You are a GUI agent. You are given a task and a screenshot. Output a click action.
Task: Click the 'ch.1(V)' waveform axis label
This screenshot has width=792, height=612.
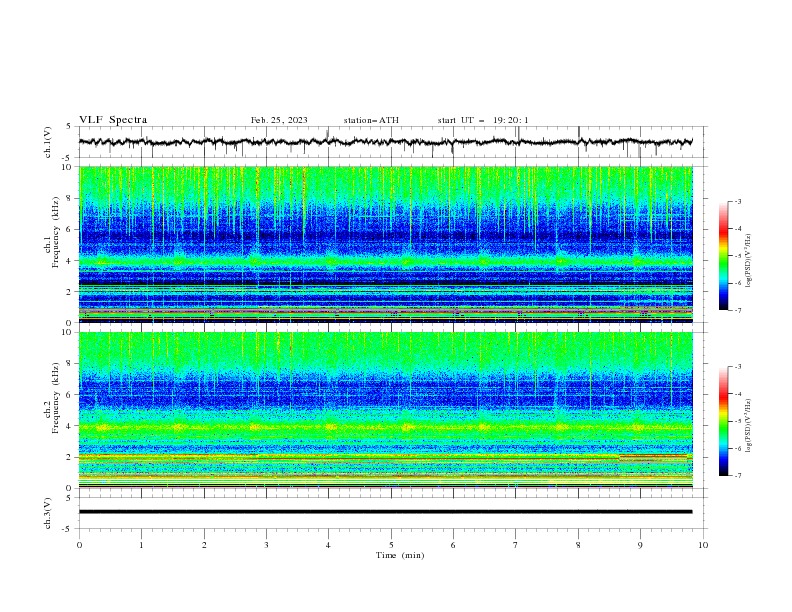[48, 142]
